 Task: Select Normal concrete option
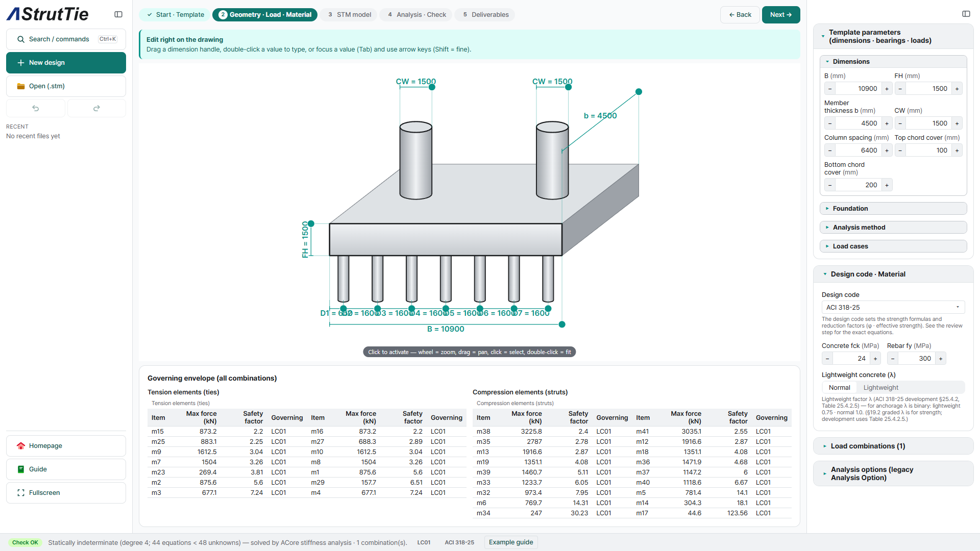[839, 388]
